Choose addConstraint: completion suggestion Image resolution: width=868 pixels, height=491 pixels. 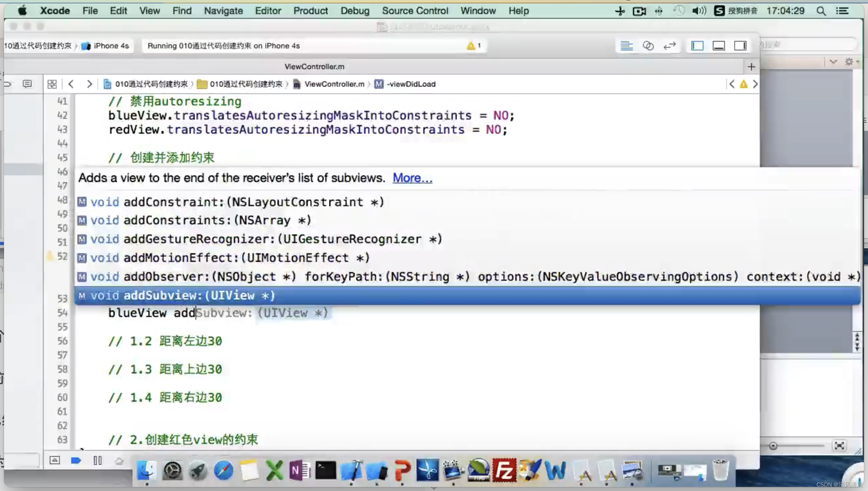click(467, 202)
